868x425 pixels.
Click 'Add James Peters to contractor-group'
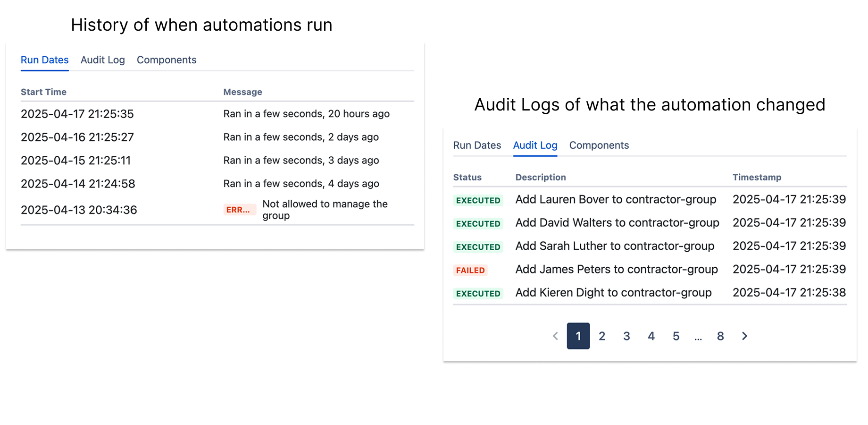[x=617, y=269]
